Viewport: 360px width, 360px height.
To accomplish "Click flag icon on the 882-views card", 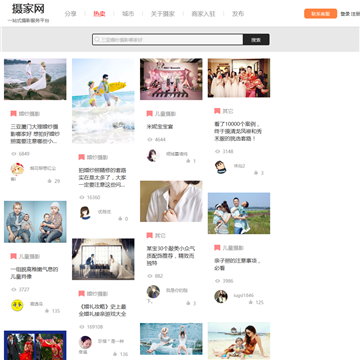I will click(150, 236).
